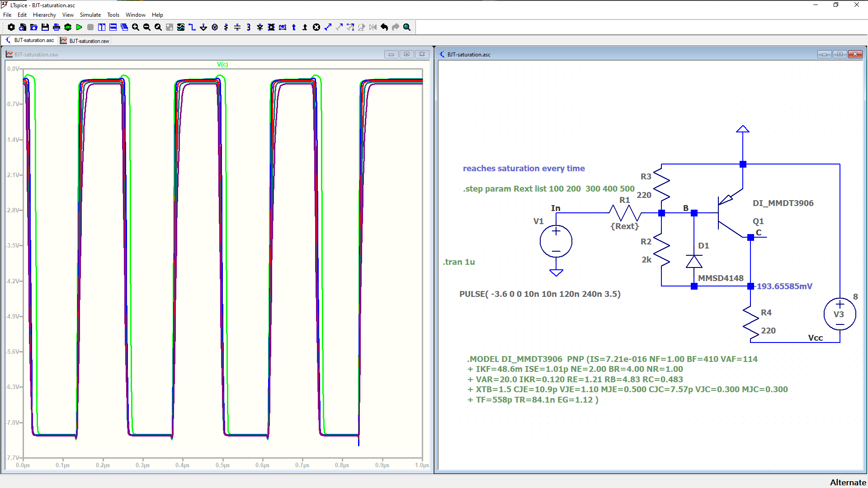The width and height of the screenshot is (868, 488).
Task: Run the simulation with the green arrow
Action: tap(79, 27)
